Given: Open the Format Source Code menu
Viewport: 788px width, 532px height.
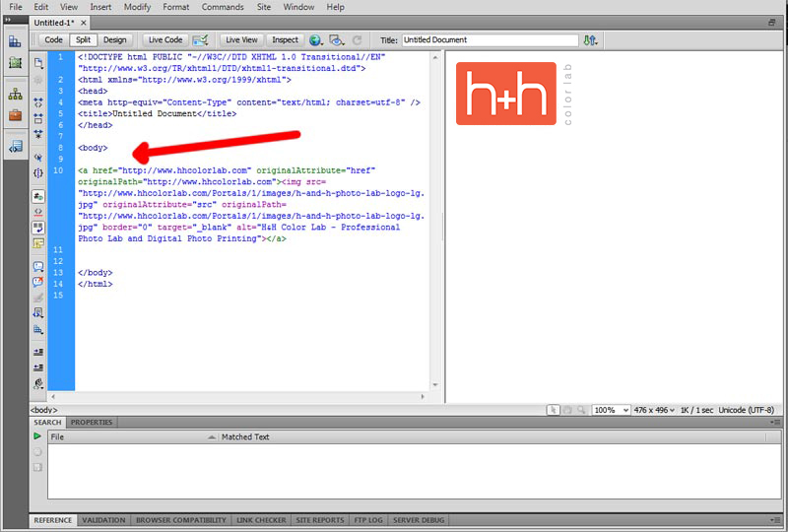Looking at the screenshot, I should tap(38, 383).
